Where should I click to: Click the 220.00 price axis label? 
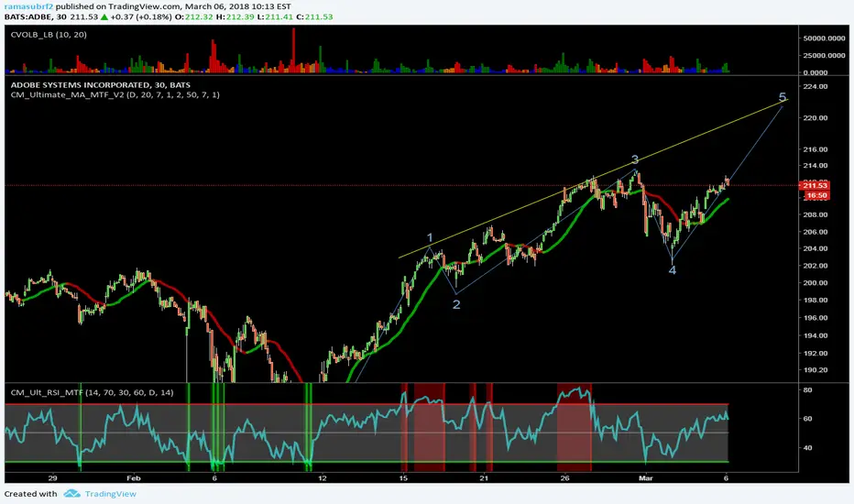point(815,117)
